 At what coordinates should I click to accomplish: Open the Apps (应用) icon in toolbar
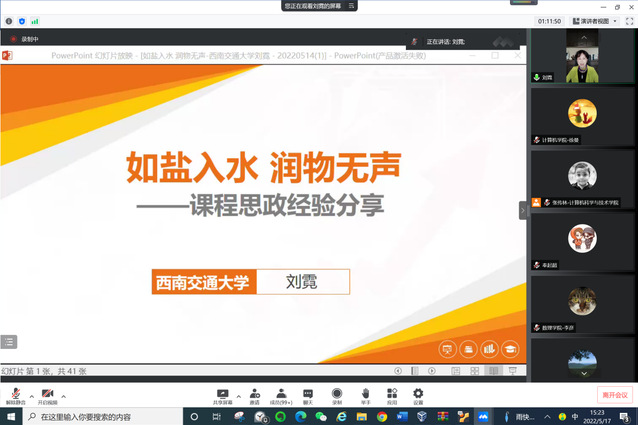pos(392,393)
